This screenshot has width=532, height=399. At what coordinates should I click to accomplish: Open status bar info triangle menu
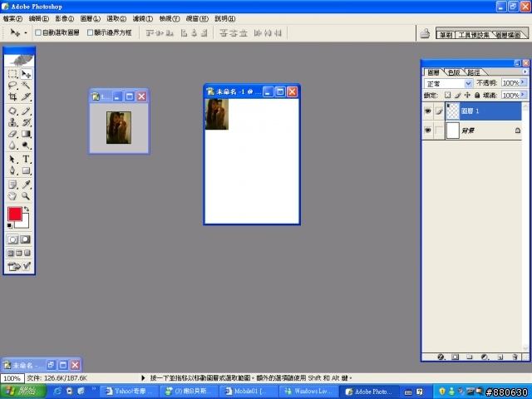[x=143, y=377]
